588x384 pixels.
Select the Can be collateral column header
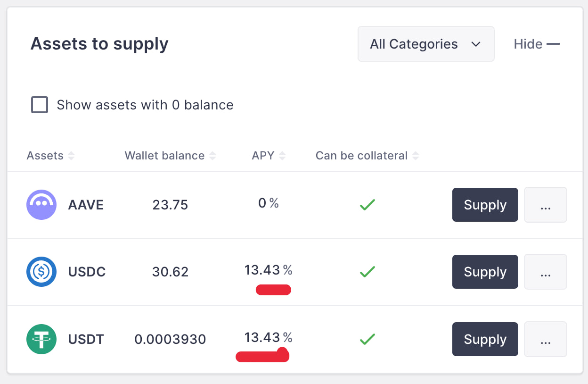pyautogui.click(x=361, y=155)
